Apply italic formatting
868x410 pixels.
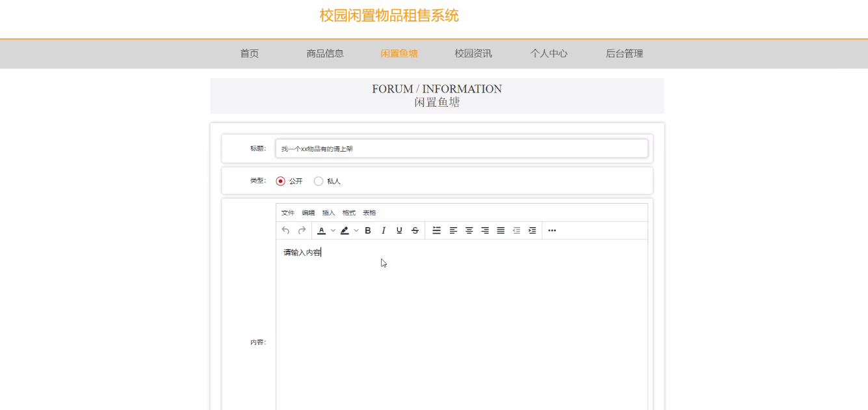coord(384,230)
